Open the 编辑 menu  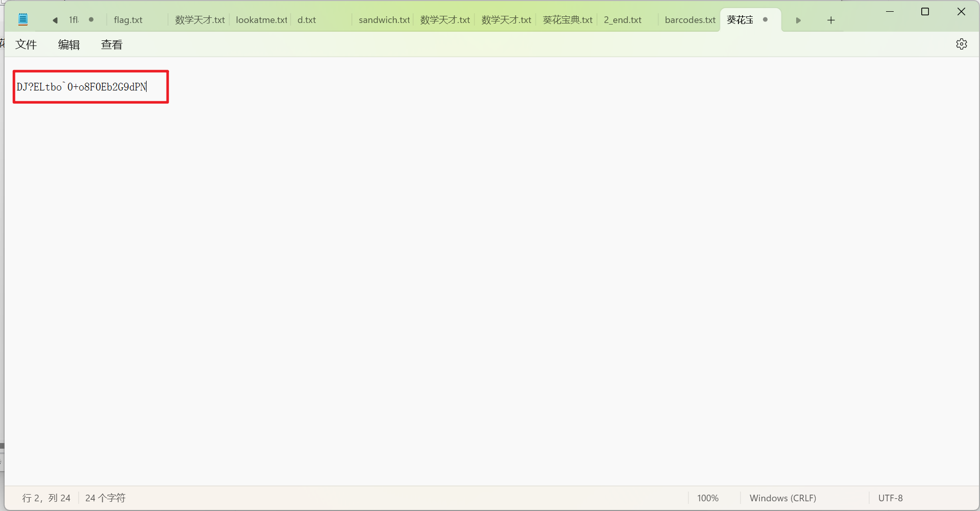click(x=69, y=45)
